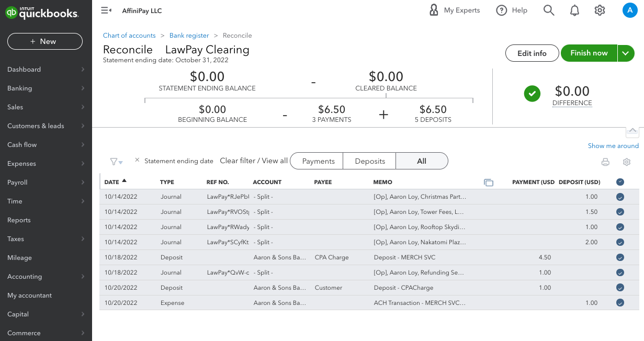Click the Edit info button
This screenshot has height=341, width=644.
(x=532, y=53)
